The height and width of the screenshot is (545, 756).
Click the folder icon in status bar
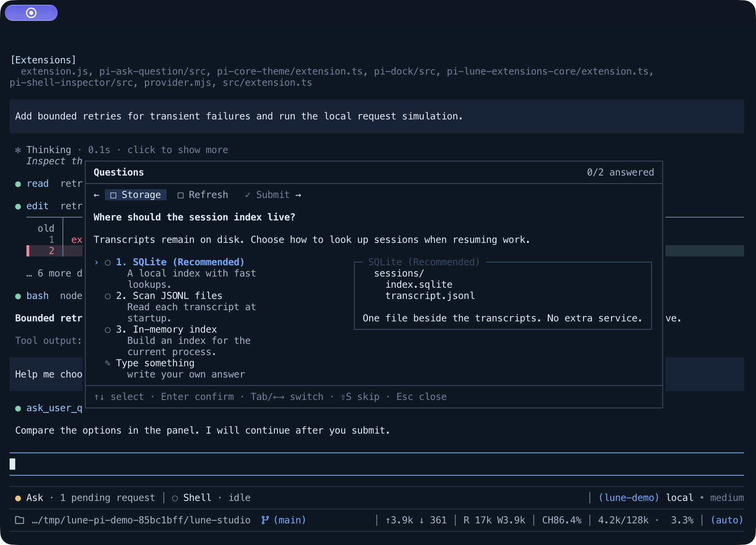(20, 520)
